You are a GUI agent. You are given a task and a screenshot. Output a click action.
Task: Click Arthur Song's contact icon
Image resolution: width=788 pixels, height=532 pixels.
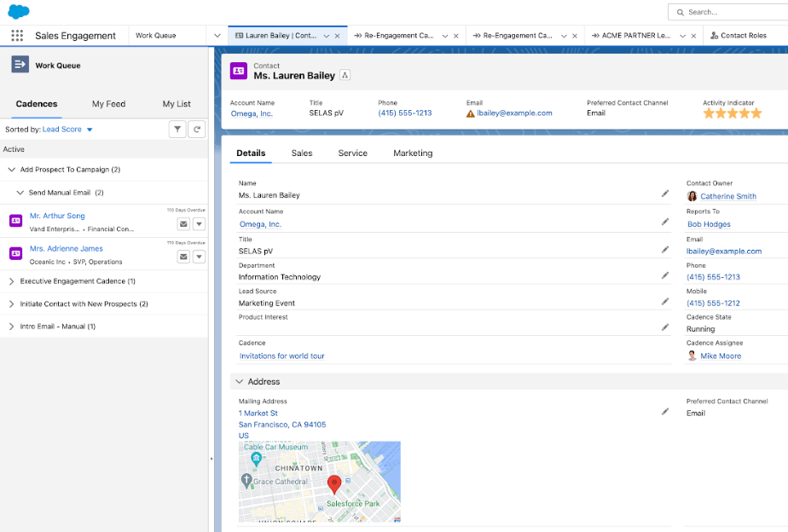click(16, 221)
